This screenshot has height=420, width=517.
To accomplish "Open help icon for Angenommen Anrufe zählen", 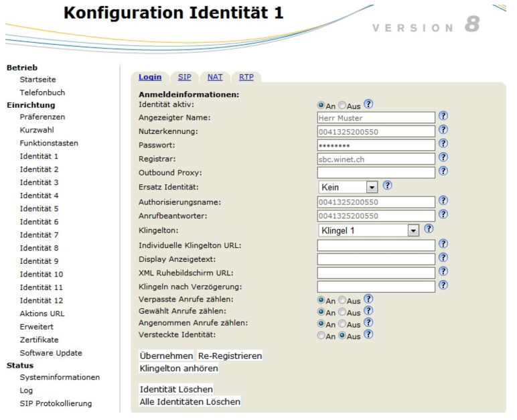I will [x=368, y=323].
